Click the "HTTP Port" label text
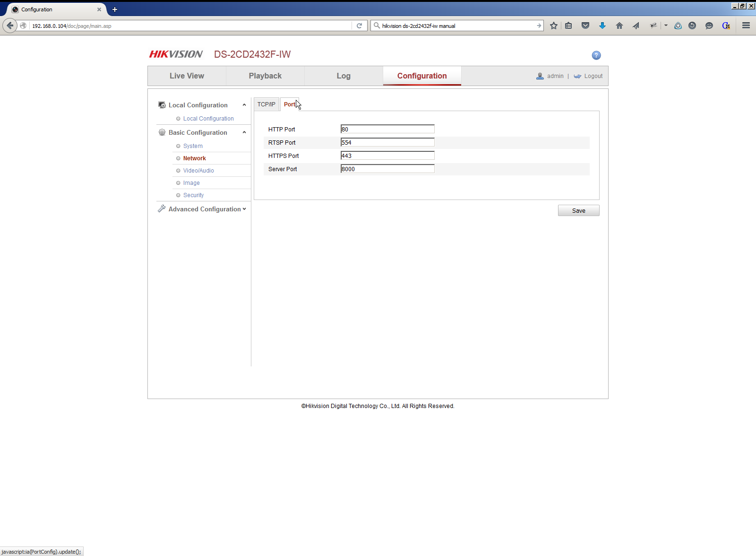Image resolution: width=756 pixels, height=556 pixels. pos(282,129)
